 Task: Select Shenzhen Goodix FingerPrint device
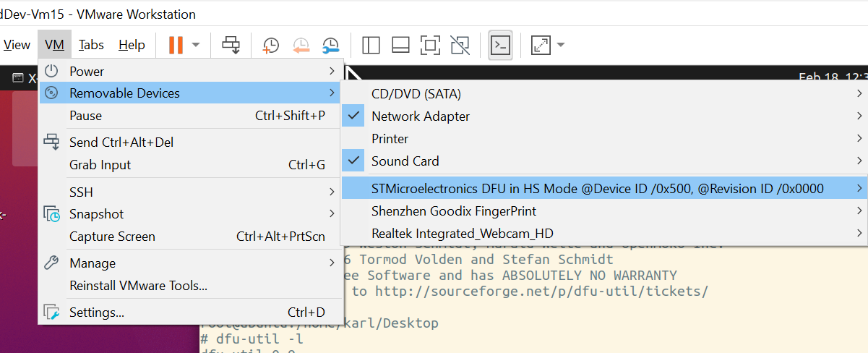604,211
